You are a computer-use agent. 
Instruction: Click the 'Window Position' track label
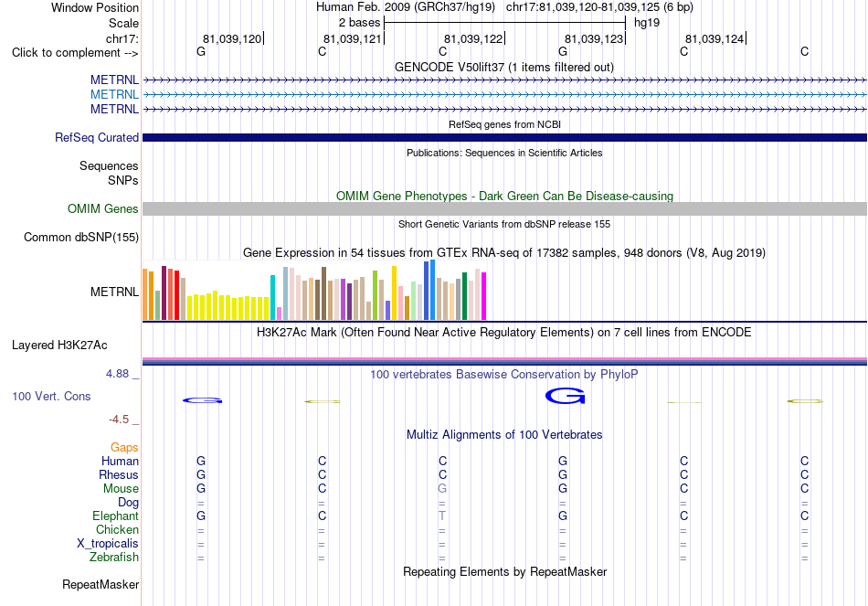click(95, 7)
